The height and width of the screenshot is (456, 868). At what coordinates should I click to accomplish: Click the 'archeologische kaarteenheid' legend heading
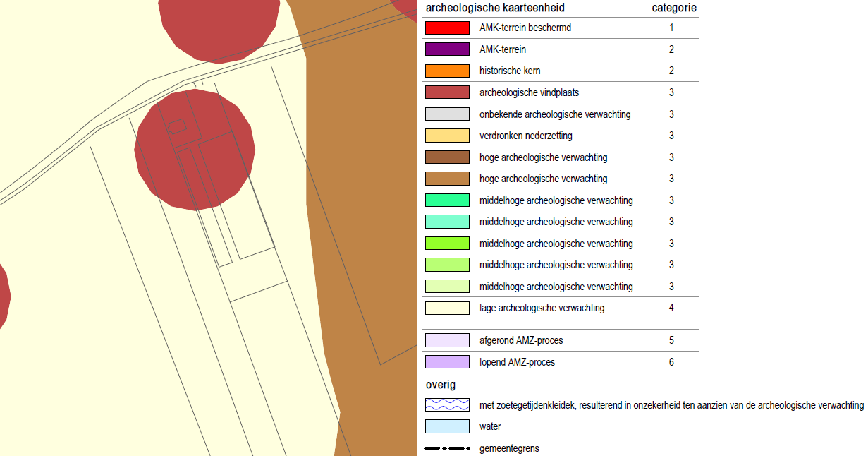[495, 8]
